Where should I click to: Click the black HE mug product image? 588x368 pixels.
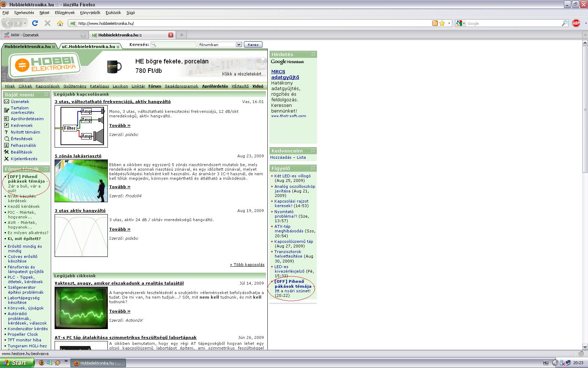pos(114,66)
